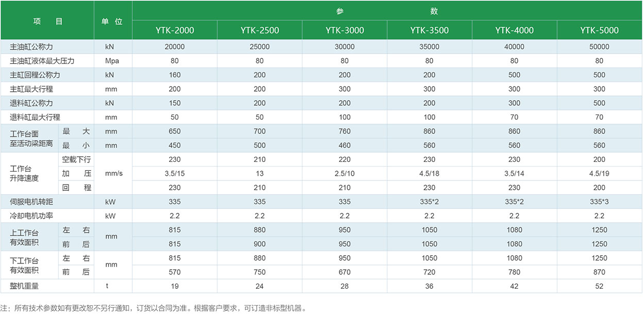The image size is (644, 314).
Task: Click the YTK-3000 column header
Action: 345,30
